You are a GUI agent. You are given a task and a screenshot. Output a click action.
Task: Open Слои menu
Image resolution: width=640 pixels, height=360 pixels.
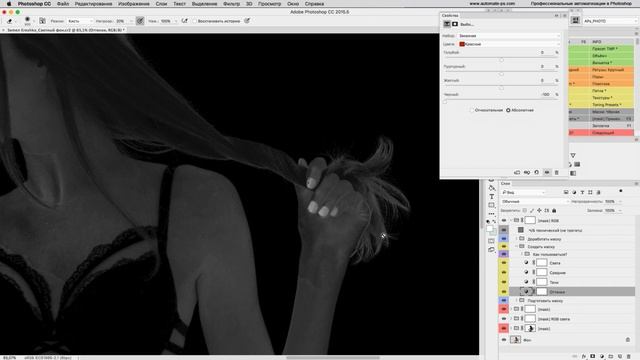tap(161, 3)
